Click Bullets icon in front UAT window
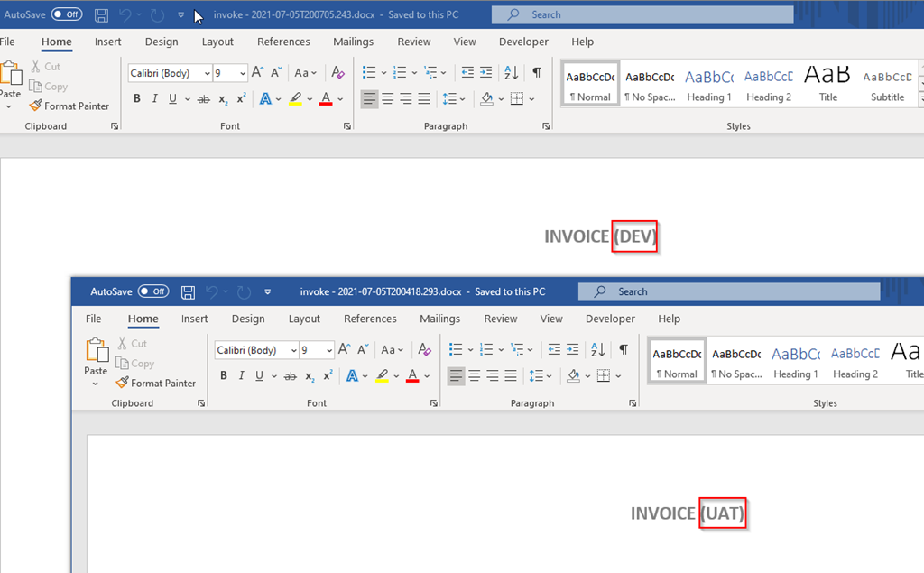 pyautogui.click(x=456, y=349)
